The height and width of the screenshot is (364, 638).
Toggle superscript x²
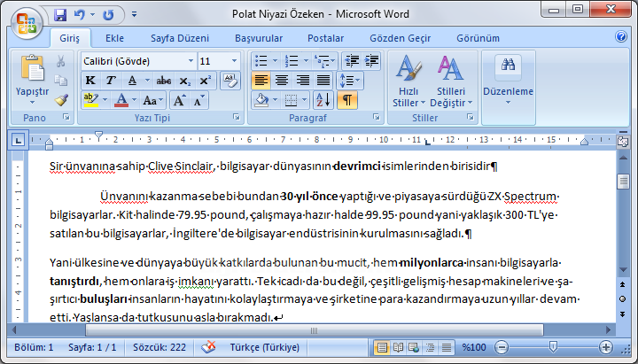point(205,81)
